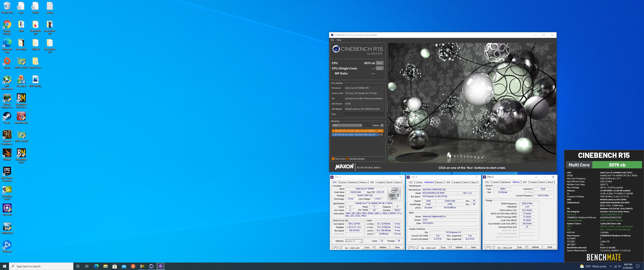Screen dimensions: 644x270
Task: Show hidden system tray icons chevron
Action: point(611,266)
